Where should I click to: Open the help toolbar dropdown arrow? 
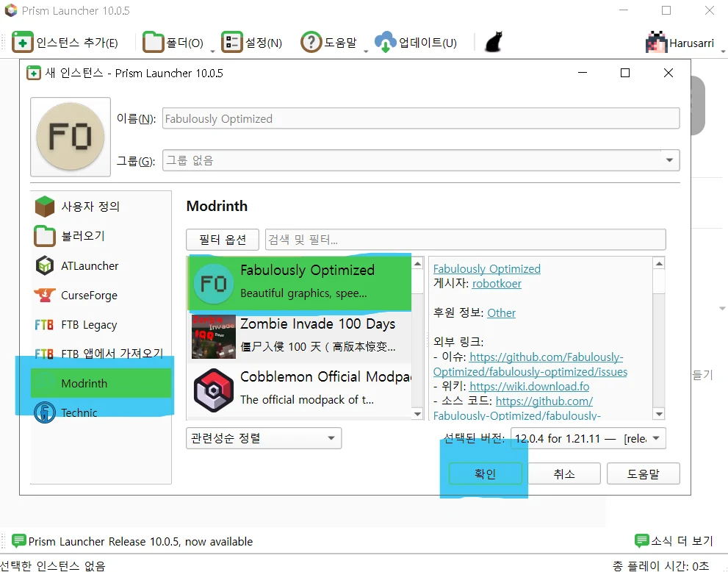pos(366,51)
